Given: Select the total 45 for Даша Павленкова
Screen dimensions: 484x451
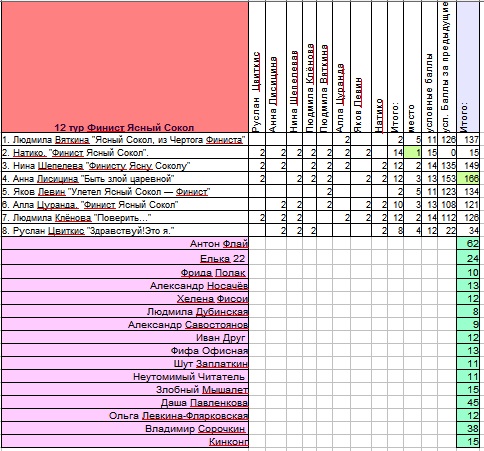Looking at the screenshot, I should pos(469,403).
